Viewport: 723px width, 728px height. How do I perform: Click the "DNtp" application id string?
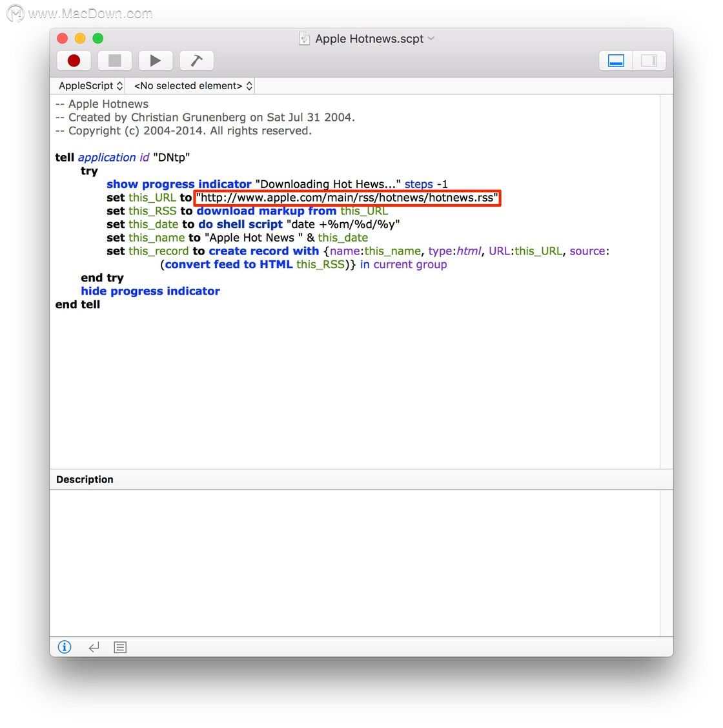point(171,158)
